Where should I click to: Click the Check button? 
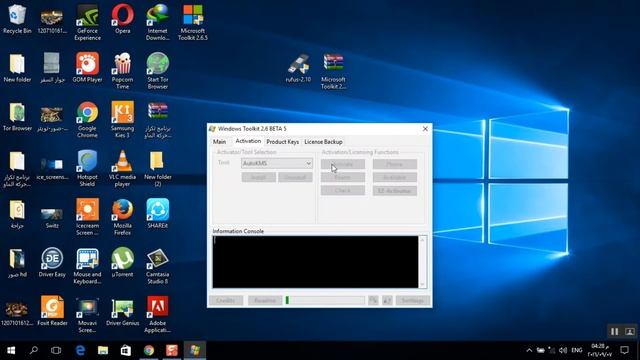coord(343,191)
